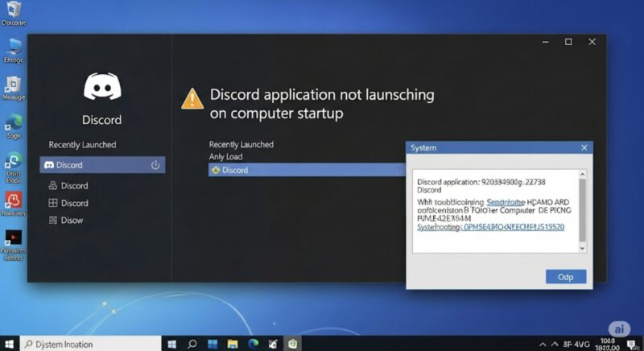
Task: Click the power icon on the selected Discord row
Action: point(155,164)
